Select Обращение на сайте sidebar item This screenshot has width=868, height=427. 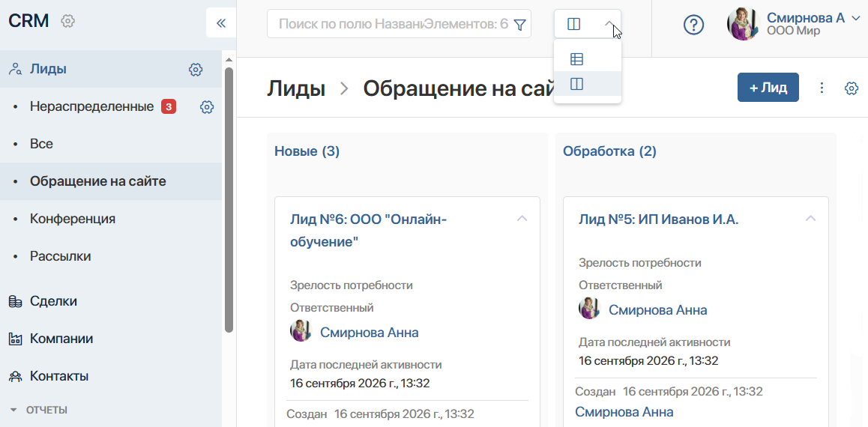[98, 181]
